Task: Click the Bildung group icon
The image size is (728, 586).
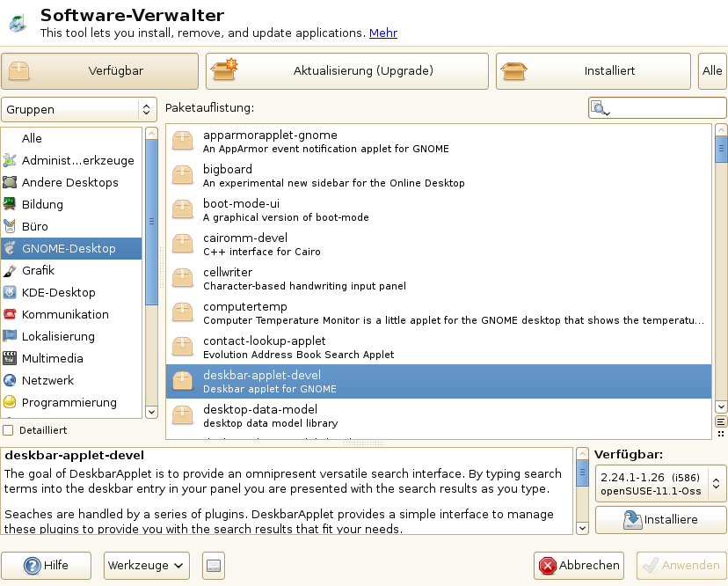Action: coord(10,204)
